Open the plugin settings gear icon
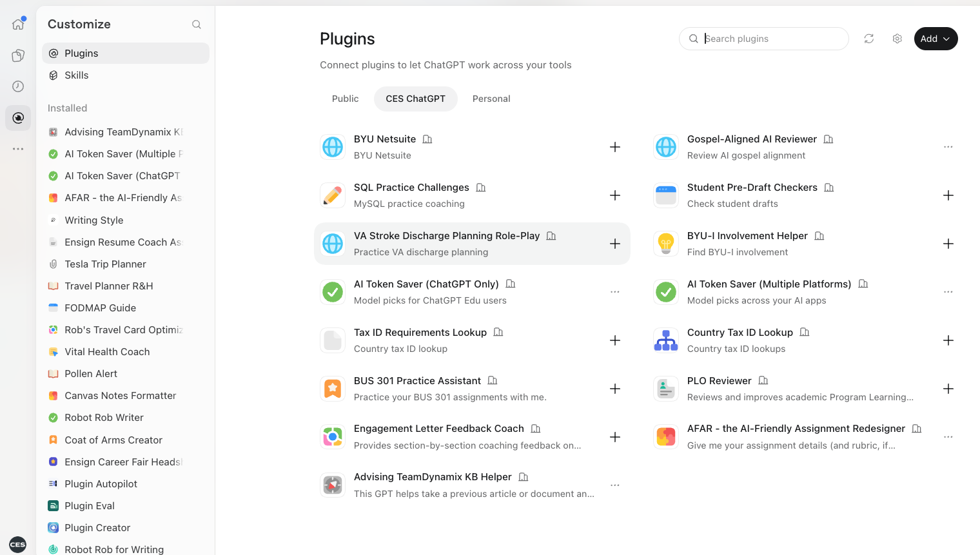Image resolution: width=980 pixels, height=555 pixels. pyautogui.click(x=897, y=39)
